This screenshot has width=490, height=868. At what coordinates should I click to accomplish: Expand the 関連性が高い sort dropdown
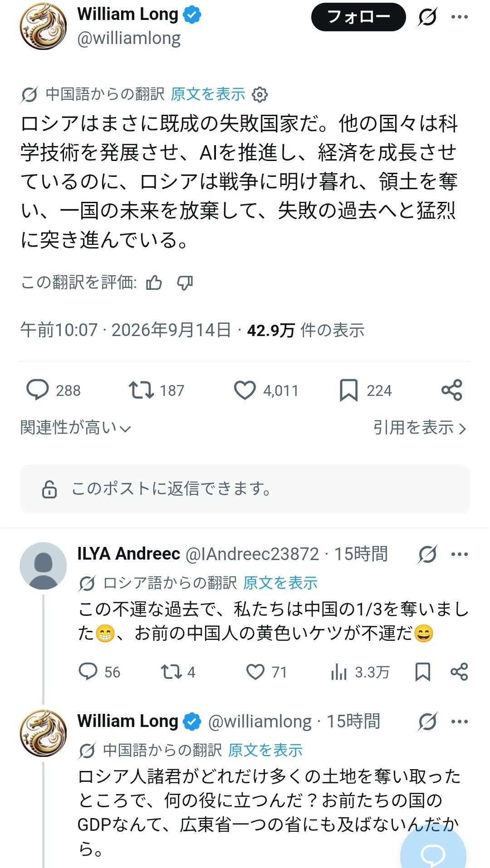(x=76, y=427)
